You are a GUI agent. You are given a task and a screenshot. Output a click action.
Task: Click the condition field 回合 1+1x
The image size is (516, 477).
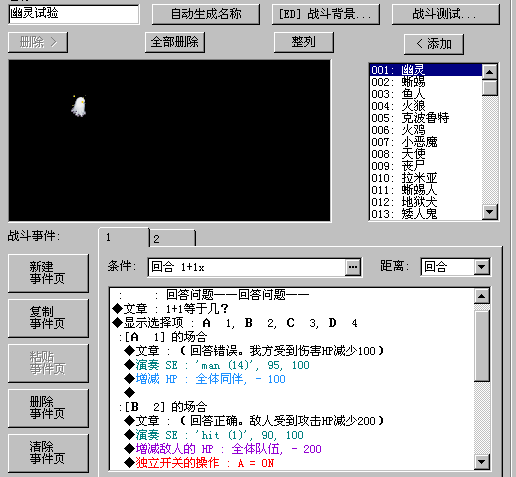[247, 267]
